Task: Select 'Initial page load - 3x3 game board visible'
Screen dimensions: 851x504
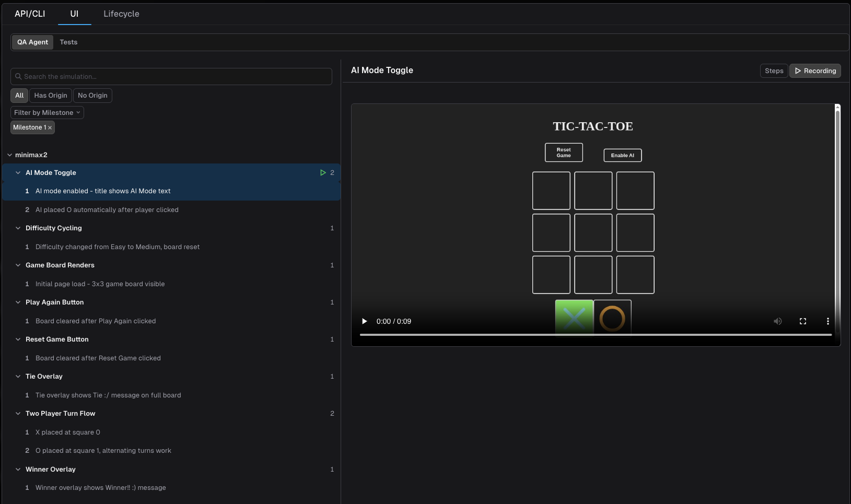Action: [171, 284]
